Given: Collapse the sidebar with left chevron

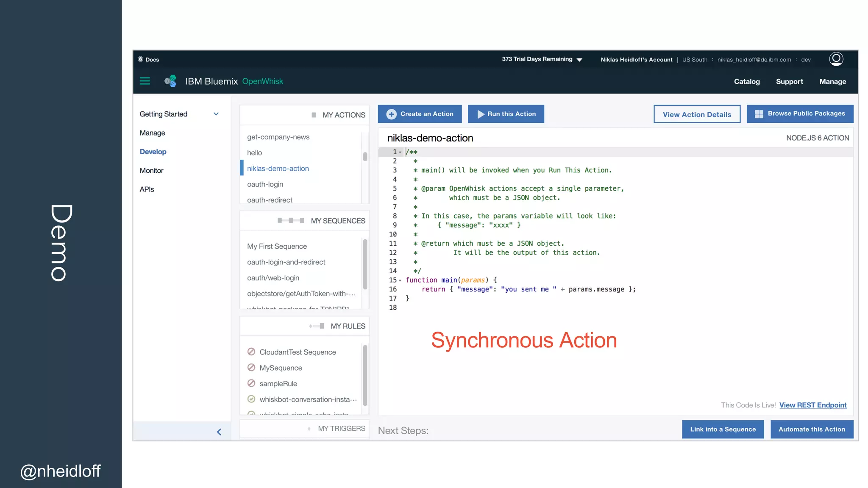Looking at the screenshot, I should point(219,432).
